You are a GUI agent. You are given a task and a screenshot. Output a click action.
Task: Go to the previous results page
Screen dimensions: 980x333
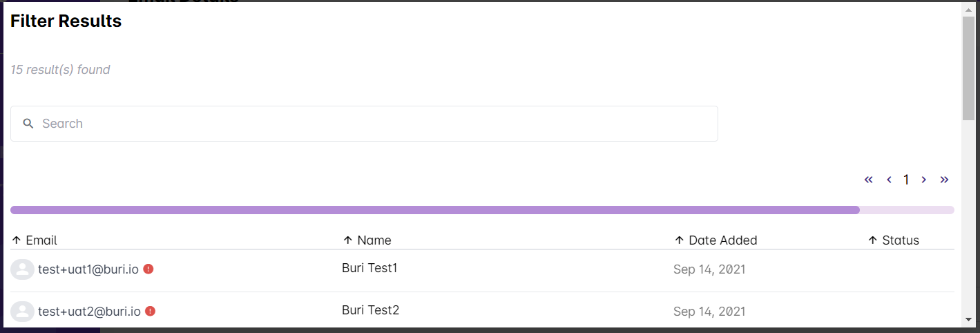(889, 180)
